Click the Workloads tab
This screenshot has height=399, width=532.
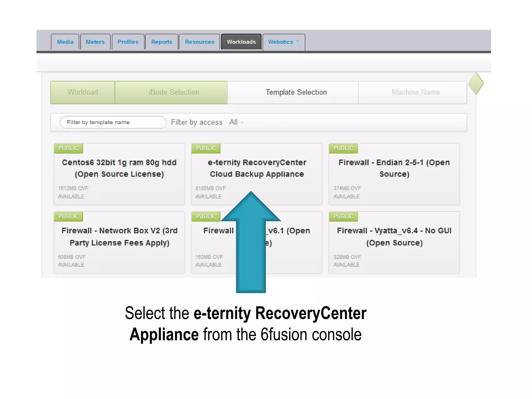[x=241, y=42]
